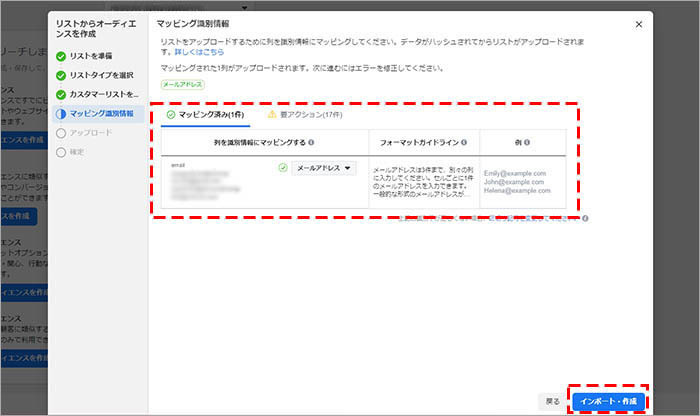Open the メールアドレス identifier dropdown
Image resolution: width=700 pixels, height=416 pixels.
pyautogui.click(x=325, y=168)
